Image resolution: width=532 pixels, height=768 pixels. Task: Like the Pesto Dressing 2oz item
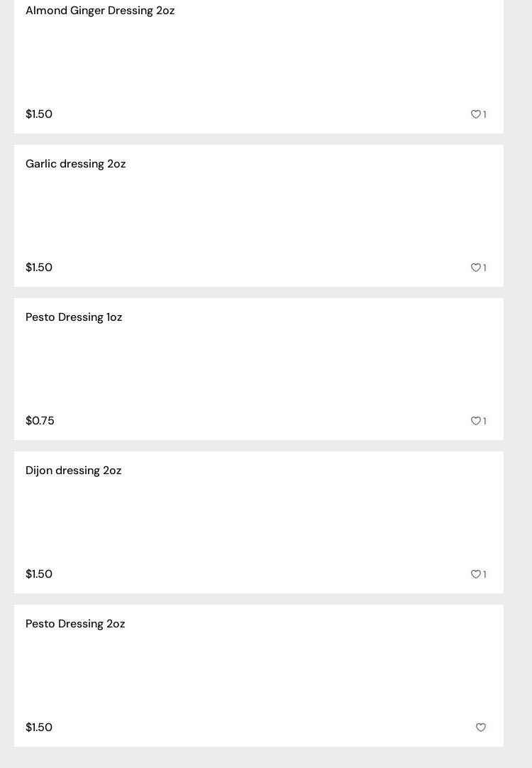pyautogui.click(x=480, y=728)
